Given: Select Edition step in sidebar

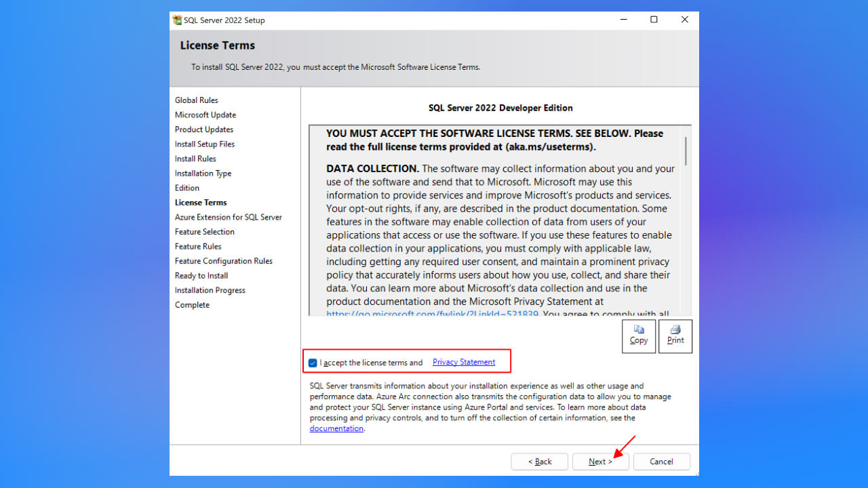Looking at the screenshot, I should pos(187,188).
